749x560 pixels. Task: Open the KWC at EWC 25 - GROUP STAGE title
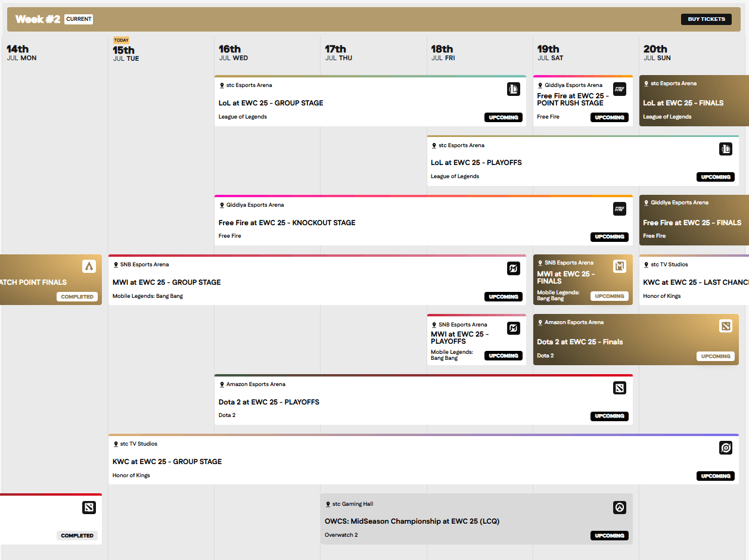[167, 462]
